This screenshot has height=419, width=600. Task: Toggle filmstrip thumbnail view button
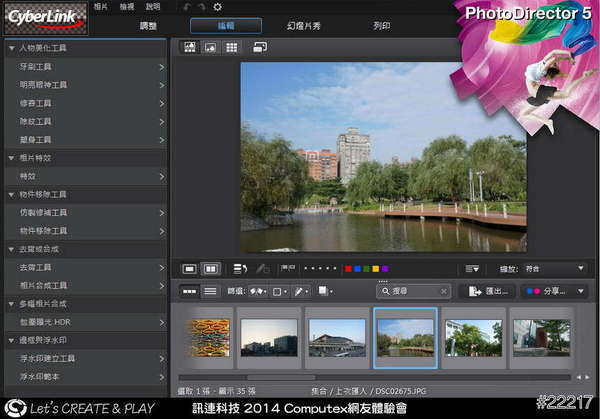[188, 291]
